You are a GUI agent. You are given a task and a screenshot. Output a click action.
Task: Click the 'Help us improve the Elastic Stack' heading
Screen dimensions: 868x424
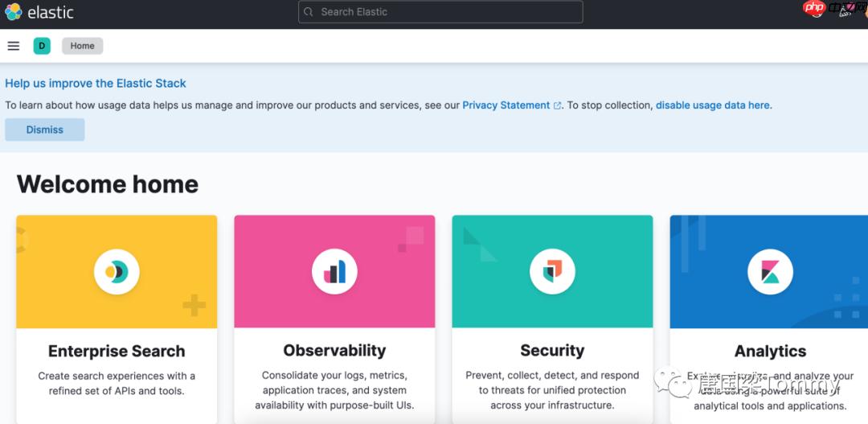pyautogui.click(x=96, y=83)
